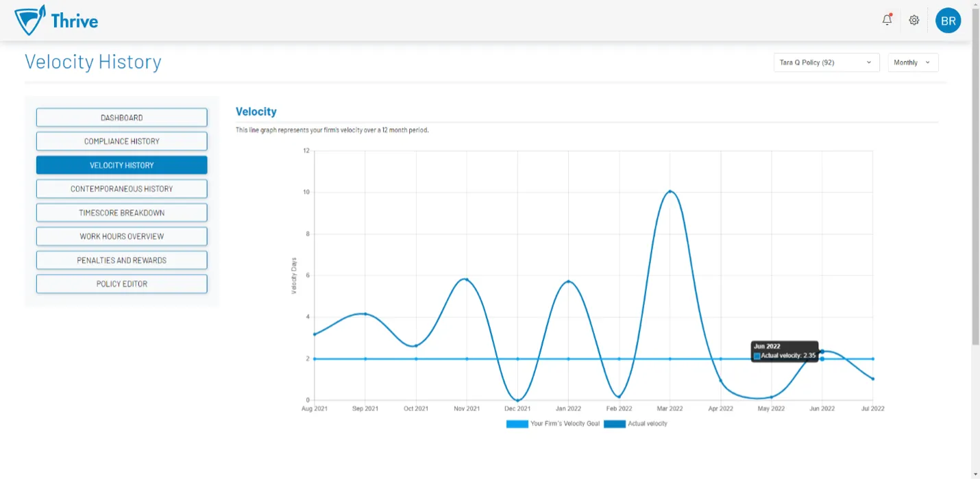Go to the Dashboard page
This screenshot has width=980, height=481.
click(x=121, y=118)
